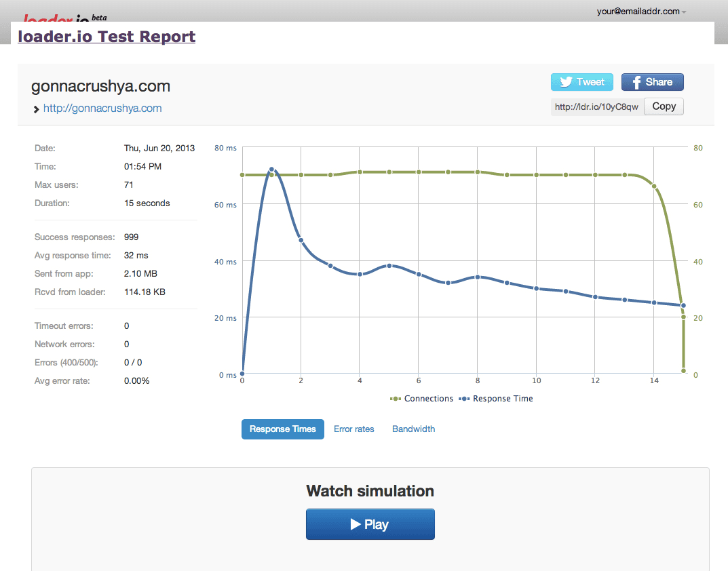Click the loader.io Test Report heading link
The height and width of the screenshot is (571, 728).
click(107, 37)
